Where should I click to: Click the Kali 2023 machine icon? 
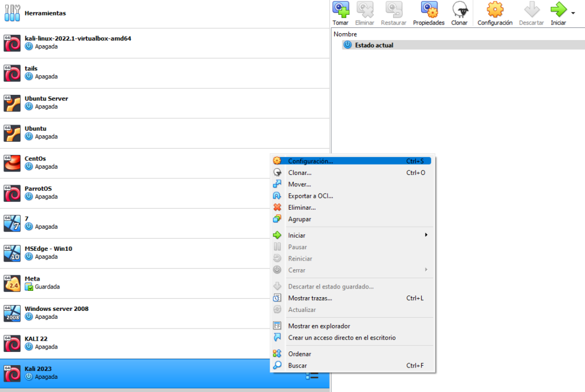(x=12, y=374)
